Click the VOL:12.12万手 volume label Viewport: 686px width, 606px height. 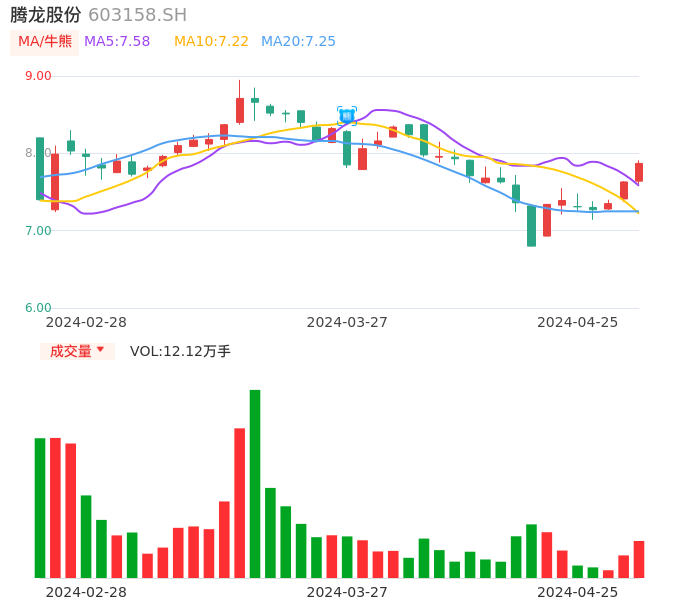point(180,351)
